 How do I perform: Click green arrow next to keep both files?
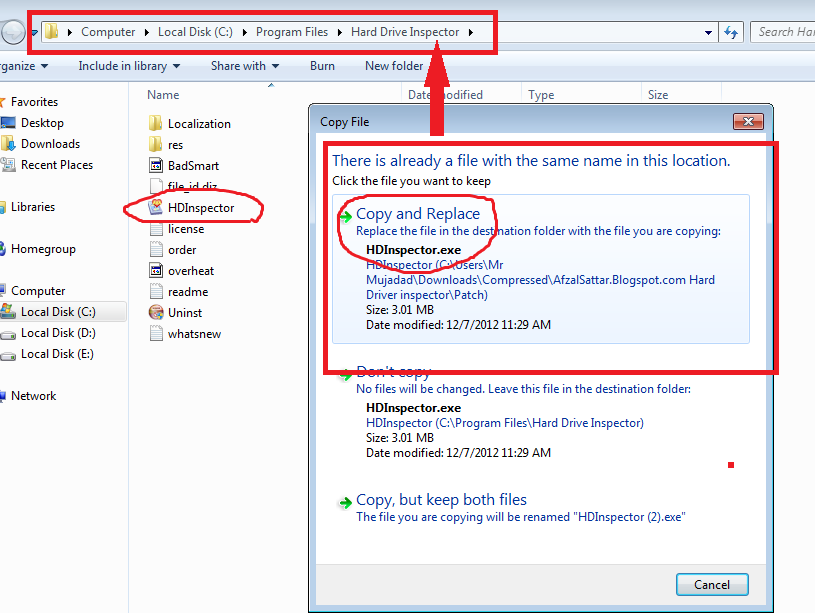[345, 502]
